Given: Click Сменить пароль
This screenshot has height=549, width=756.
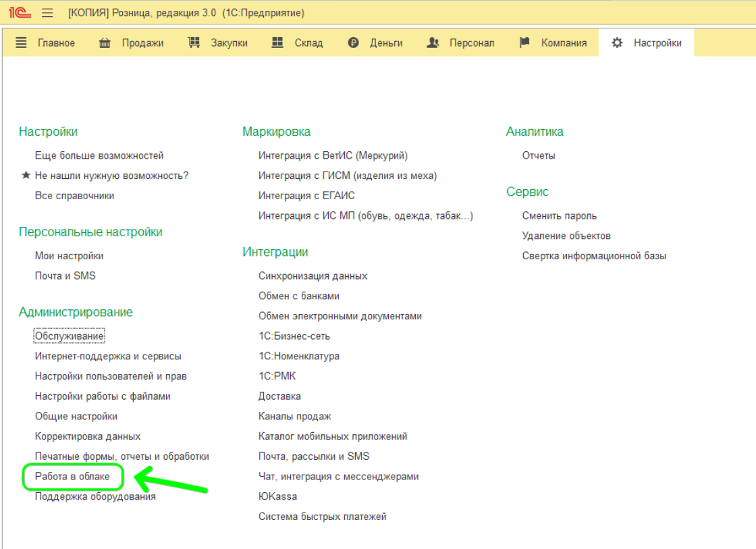Looking at the screenshot, I should pyautogui.click(x=560, y=215).
